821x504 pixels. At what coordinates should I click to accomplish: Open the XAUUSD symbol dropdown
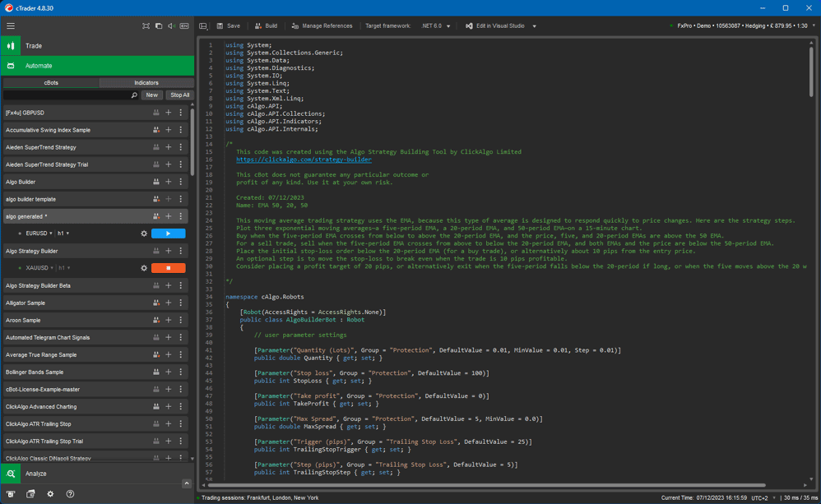pos(39,268)
